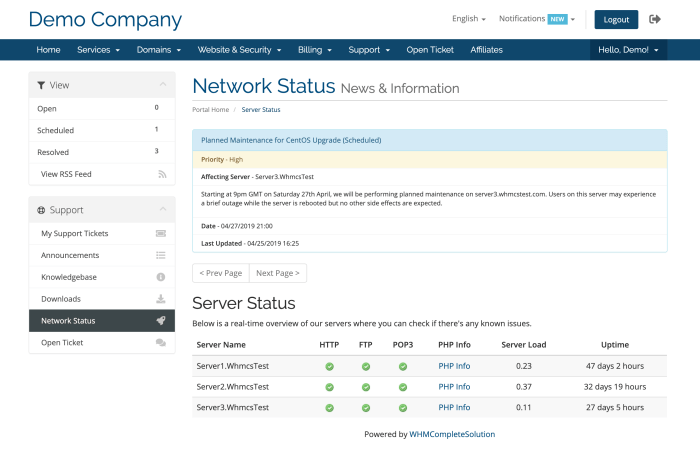This screenshot has height=460, width=700.
Task: Click the Server Status breadcrumb
Action: tap(261, 110)
